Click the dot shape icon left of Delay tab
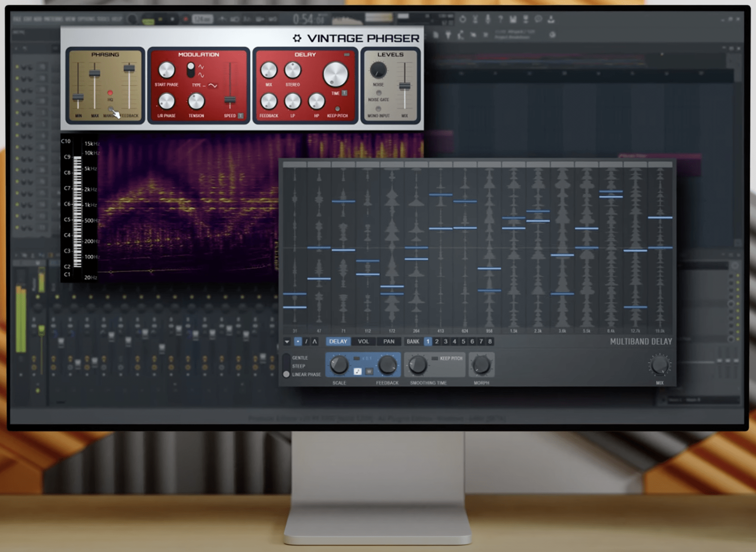Image resolution: width=756 pixels, height=552 pixels. pos(297,341)
